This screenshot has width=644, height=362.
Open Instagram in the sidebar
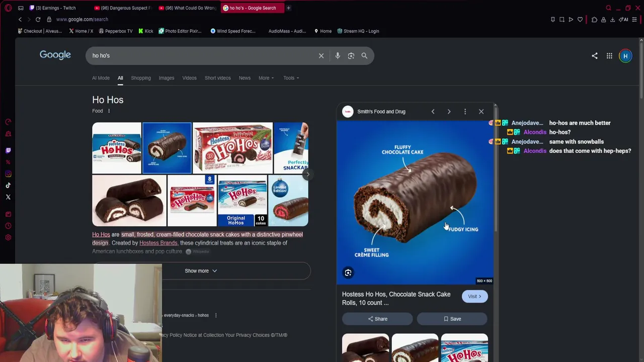pyautogui.click(x=8, y=174)
